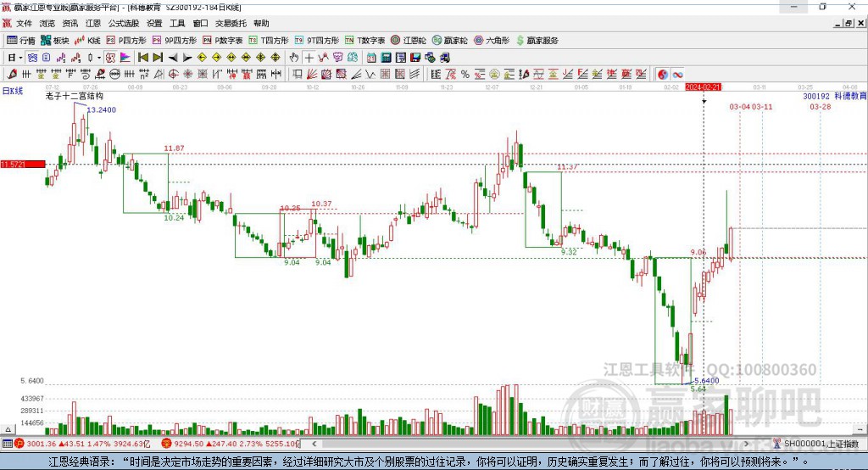Image resolution: width=868 pixels, height=470 pixels.
Task: Click the black left arrow icon
Action: tap(173, 58)
